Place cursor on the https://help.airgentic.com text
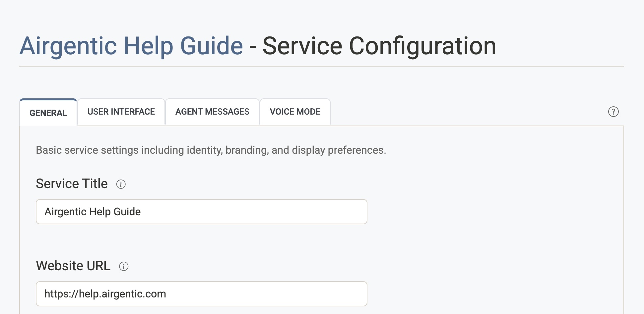 105,294
